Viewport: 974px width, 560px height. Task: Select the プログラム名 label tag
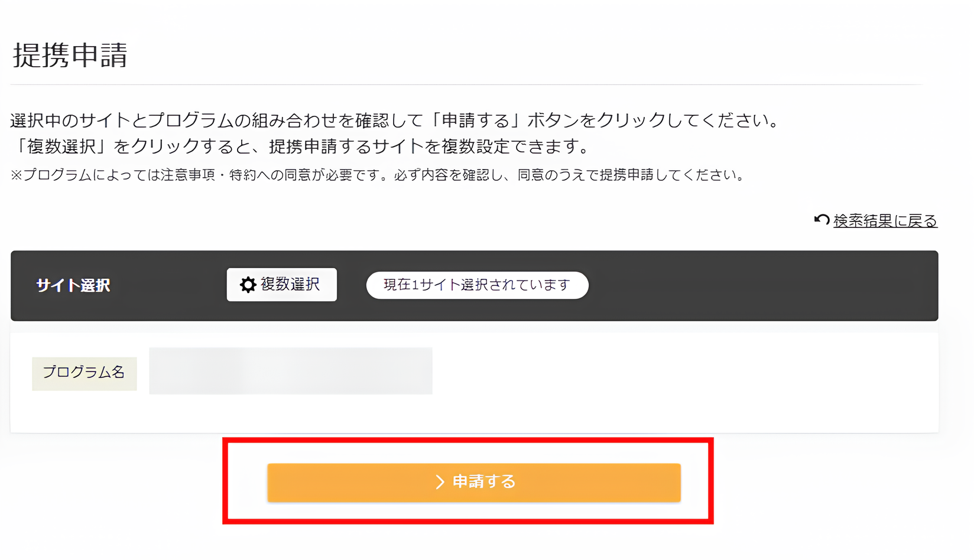coord(84,373)
